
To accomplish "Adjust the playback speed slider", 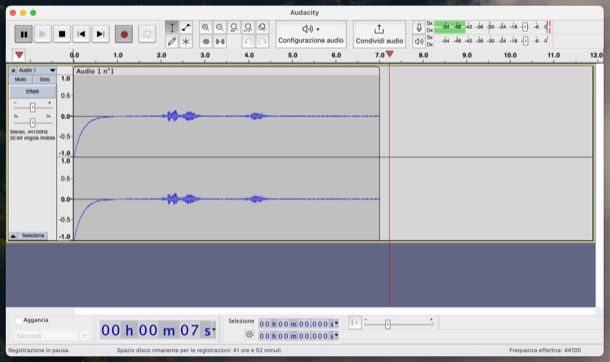I will [387, 324].
